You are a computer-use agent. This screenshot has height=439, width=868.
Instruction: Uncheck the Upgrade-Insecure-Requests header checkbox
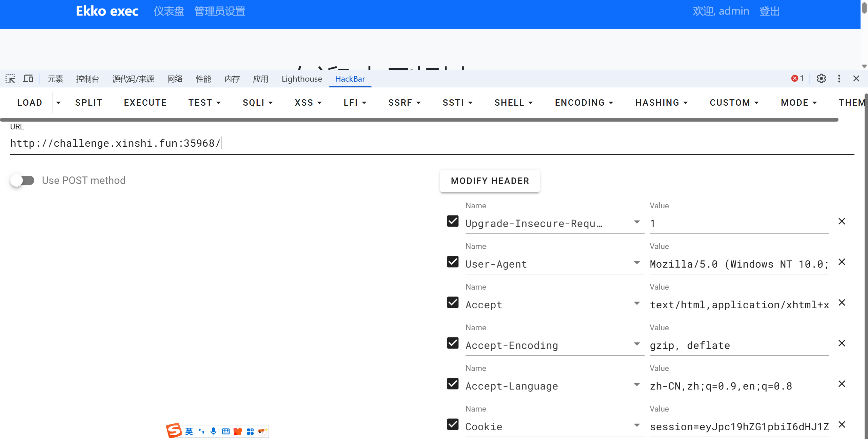[453, 221]
